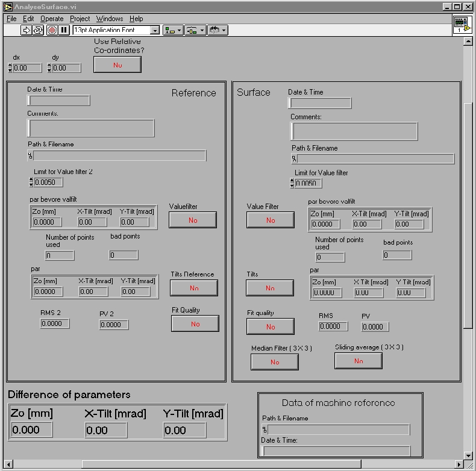476x471 pixels.
Task: Click the Pause toolbar button
Action: [x=64, y=30]
